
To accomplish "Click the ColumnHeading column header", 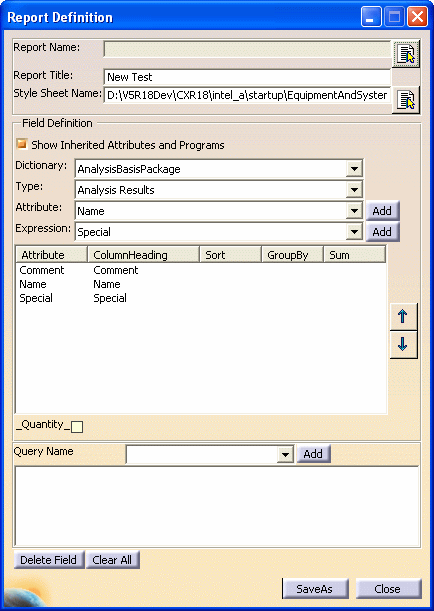I will click(x=143, y=255).
